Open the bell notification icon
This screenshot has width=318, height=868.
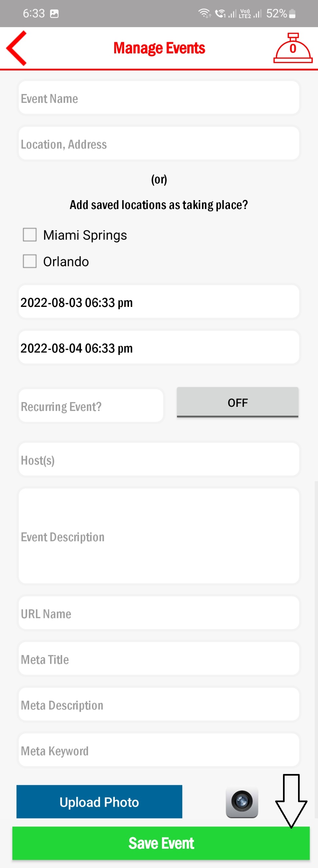click(x=292, y=48)
